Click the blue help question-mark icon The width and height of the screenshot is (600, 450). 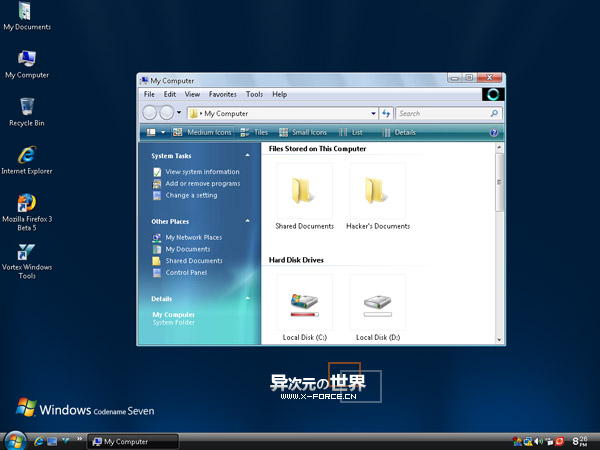[494, 132]
